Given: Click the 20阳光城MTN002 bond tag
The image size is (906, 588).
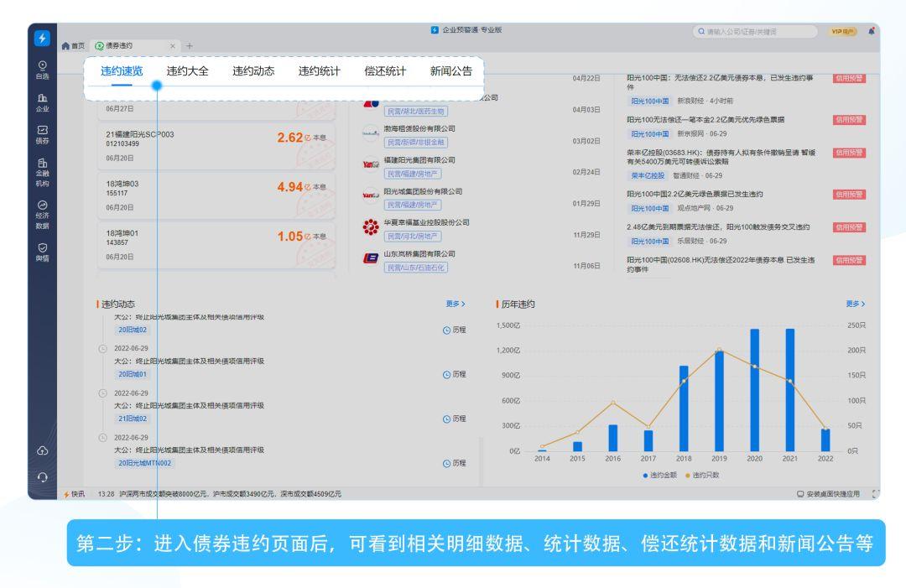Looking at the screenshot, I should (x=144, y=463).
